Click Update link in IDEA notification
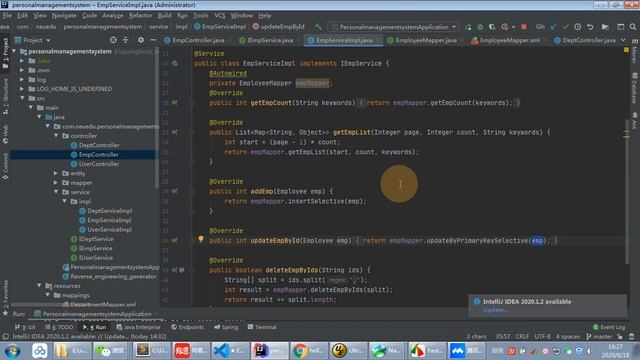Image resolution: width=640 pixels, height=360 pixels. tap(495, 310)
